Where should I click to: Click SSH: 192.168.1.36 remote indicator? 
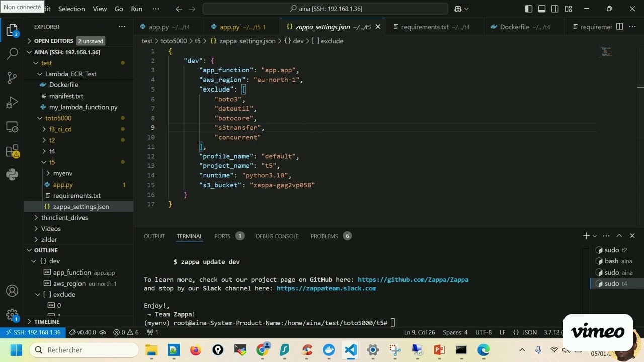[x=32, y=332]
